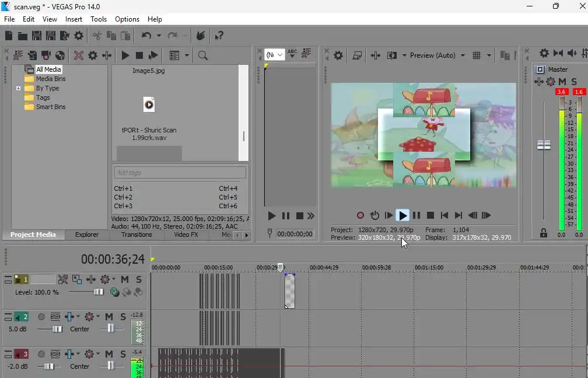This screenshot has width=588, height=378.
Task: Open Media Properties gear in Project Media toolbar
Action: [x=93, y=55]
